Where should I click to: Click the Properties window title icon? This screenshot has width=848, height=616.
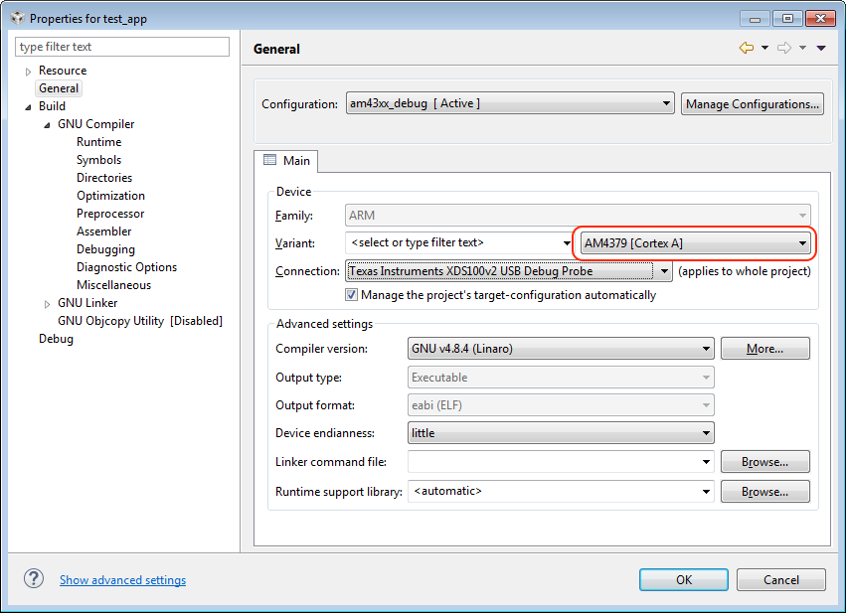pyautogui.click(x=17, y=18)
